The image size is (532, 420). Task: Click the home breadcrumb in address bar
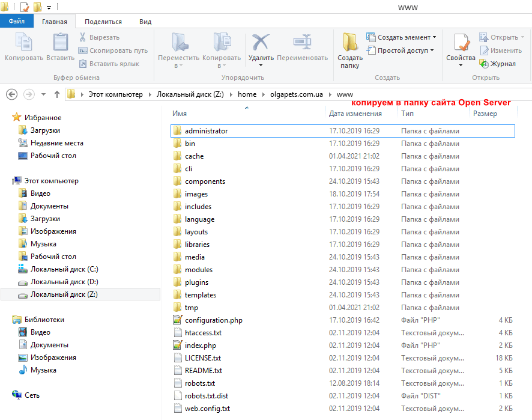pyautogui.click(x=247, y=94)
